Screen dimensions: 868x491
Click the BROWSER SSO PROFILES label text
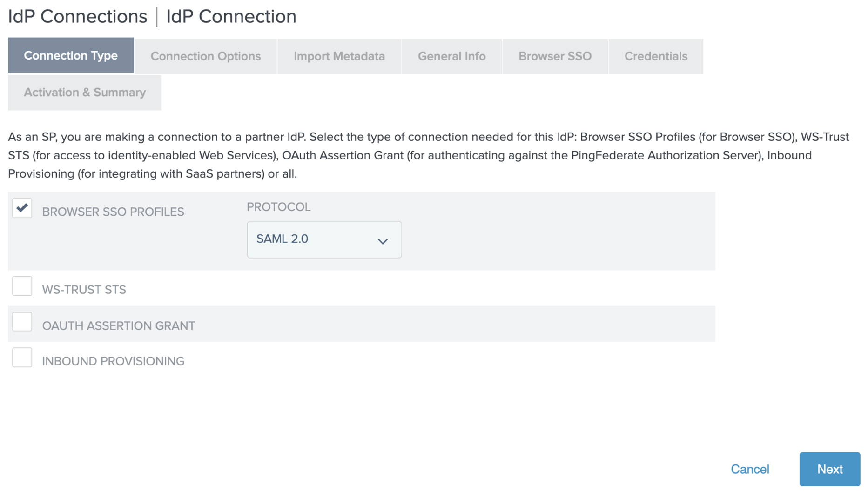[x=113, y=212]
